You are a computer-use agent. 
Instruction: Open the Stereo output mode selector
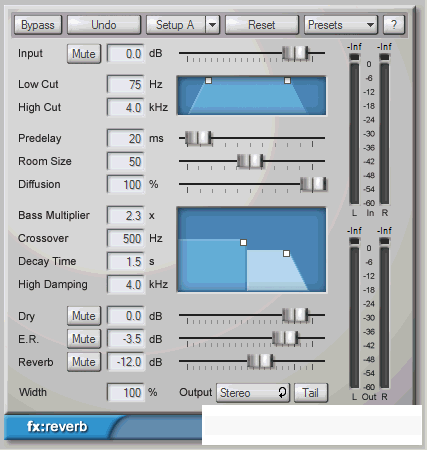(253, 393)
